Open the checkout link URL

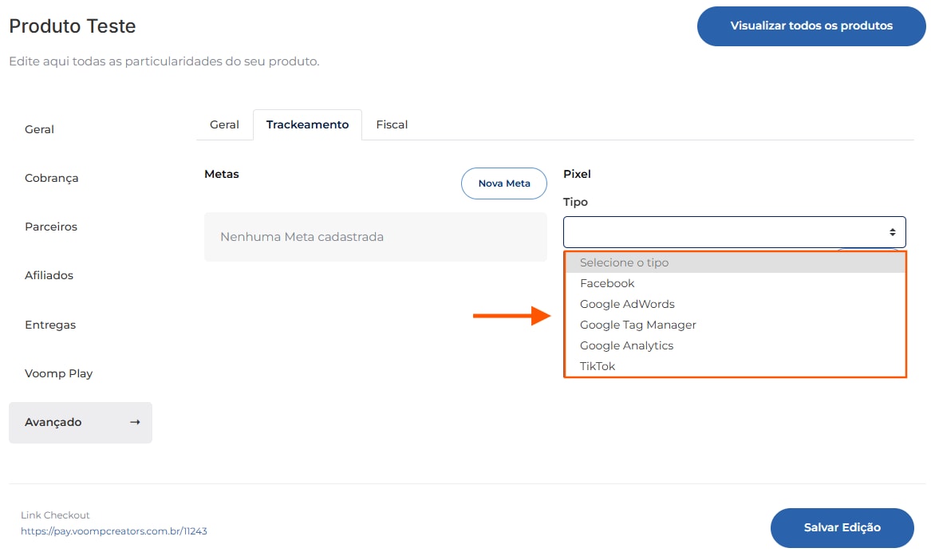tap(114, 530)
